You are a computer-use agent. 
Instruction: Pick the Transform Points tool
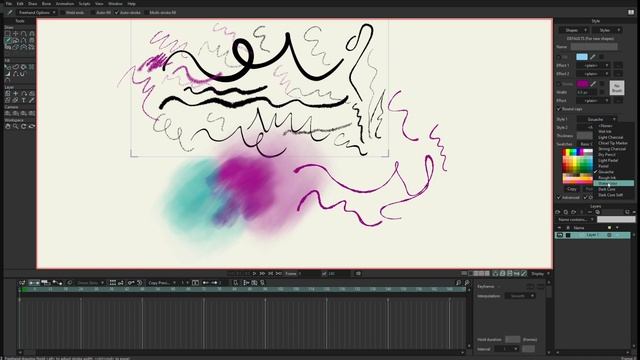(16, 34)
